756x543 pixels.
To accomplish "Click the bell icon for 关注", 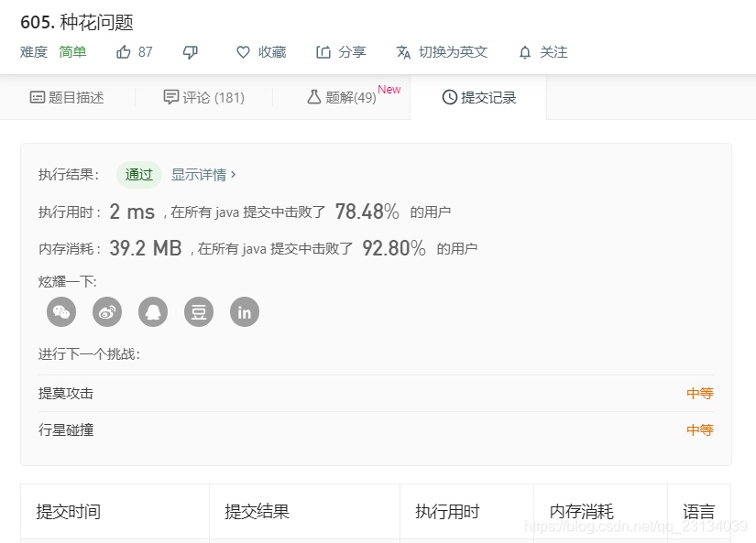I will click(x=525, y=52).
